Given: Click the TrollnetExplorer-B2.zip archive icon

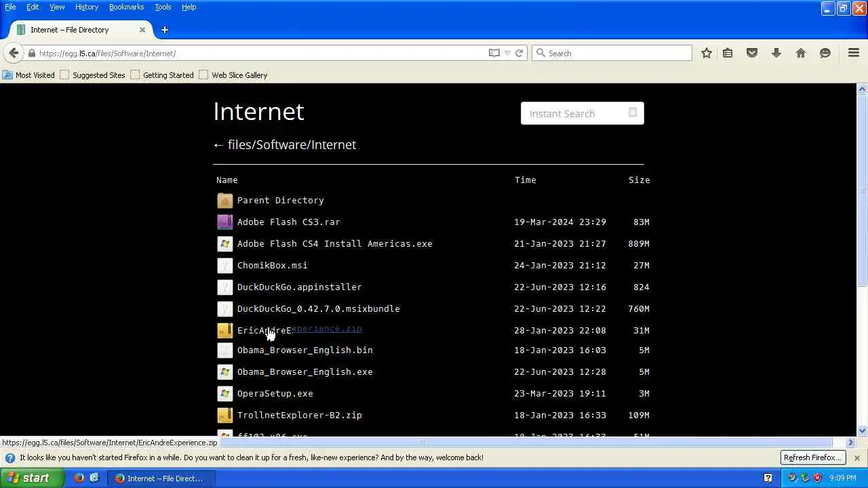Looking at the screenshot, I should pos(224,415).
